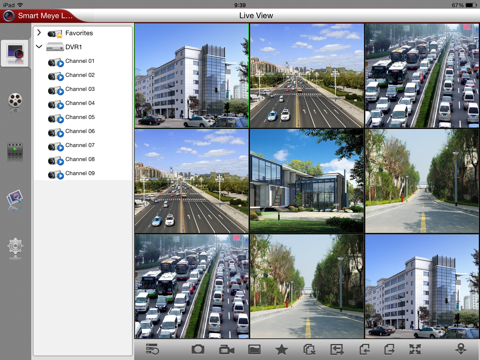
Task: Select top-right traffic jam camera view
Action: pyautogui.click(x=422, y=76)
